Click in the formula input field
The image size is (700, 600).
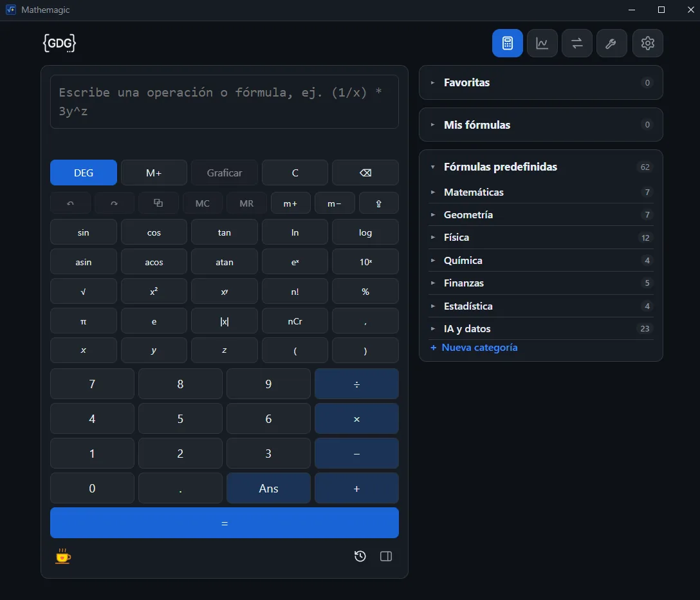[224, 102]
